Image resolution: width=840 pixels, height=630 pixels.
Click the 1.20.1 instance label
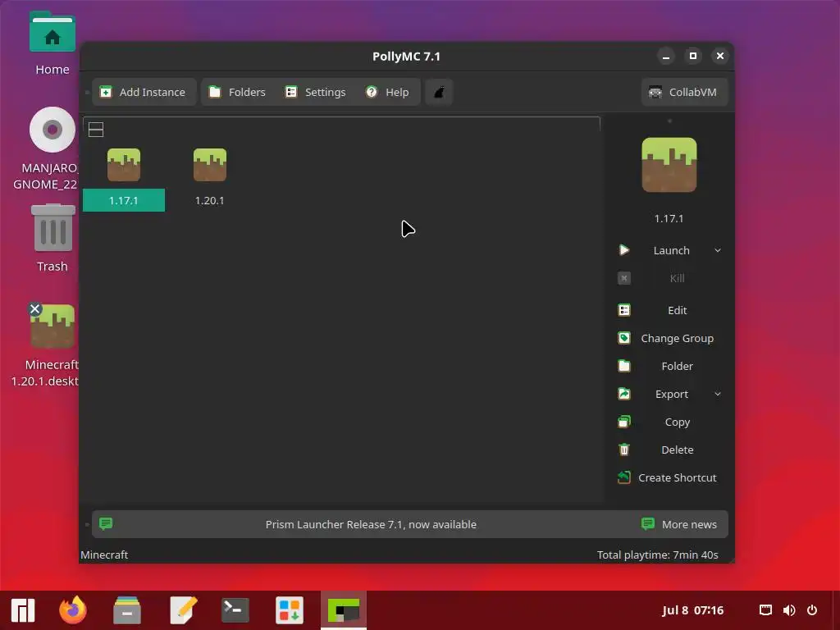coord(209,200)
